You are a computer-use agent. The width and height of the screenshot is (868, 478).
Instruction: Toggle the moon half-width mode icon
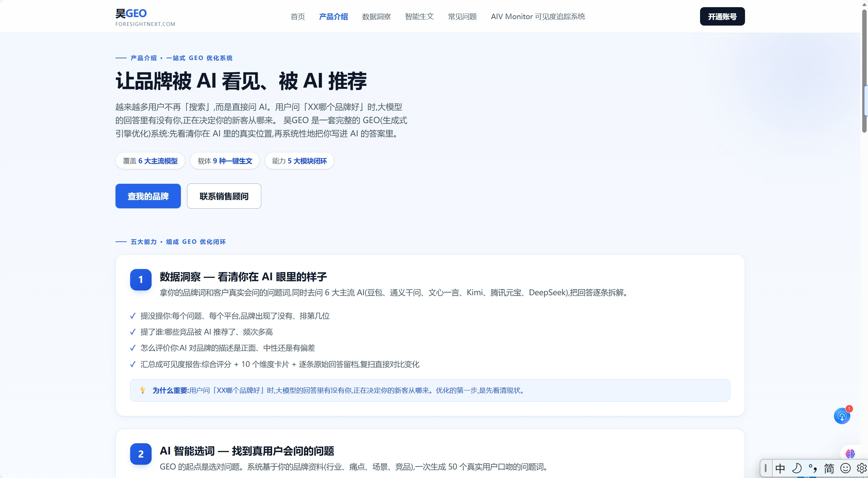pos(796,468)
